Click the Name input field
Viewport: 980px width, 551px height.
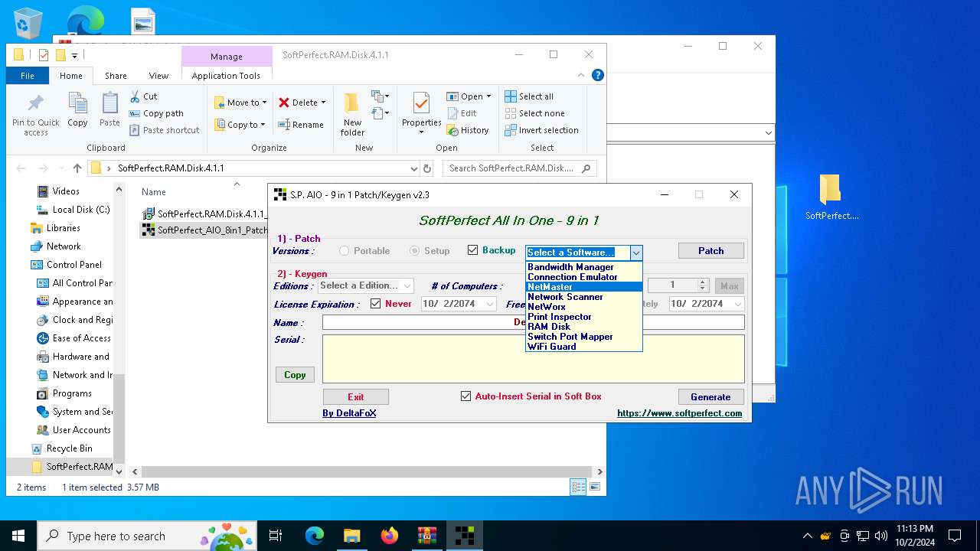533,322
